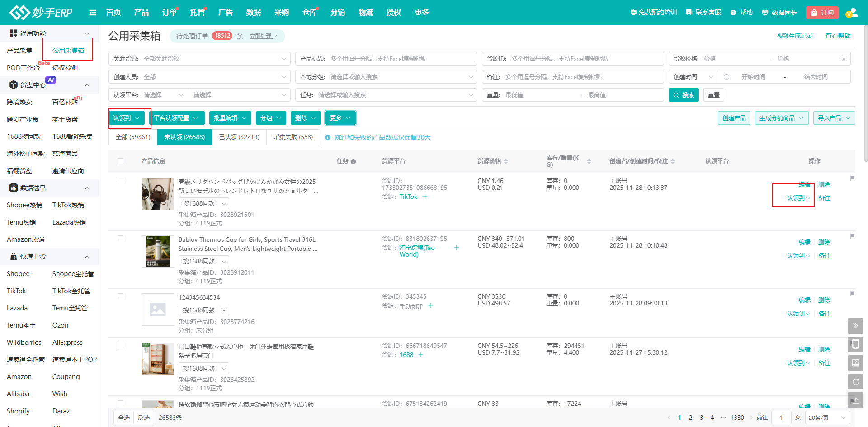Open the 关联货源 dropdown

(199, 59)
